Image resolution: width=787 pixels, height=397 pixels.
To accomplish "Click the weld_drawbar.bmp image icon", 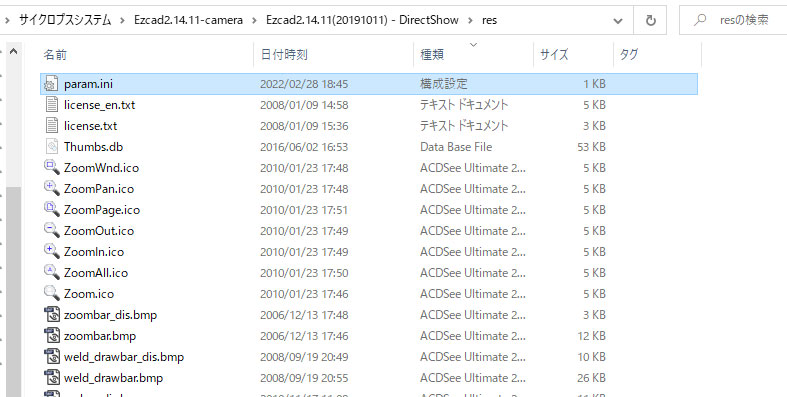I will point(52,378).
